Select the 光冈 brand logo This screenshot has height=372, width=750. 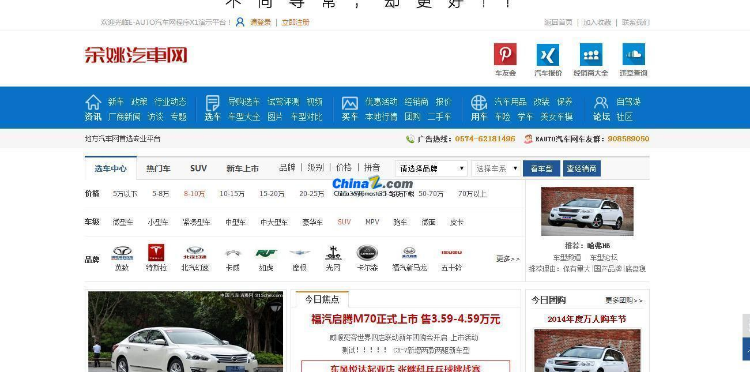click(333, 253)
